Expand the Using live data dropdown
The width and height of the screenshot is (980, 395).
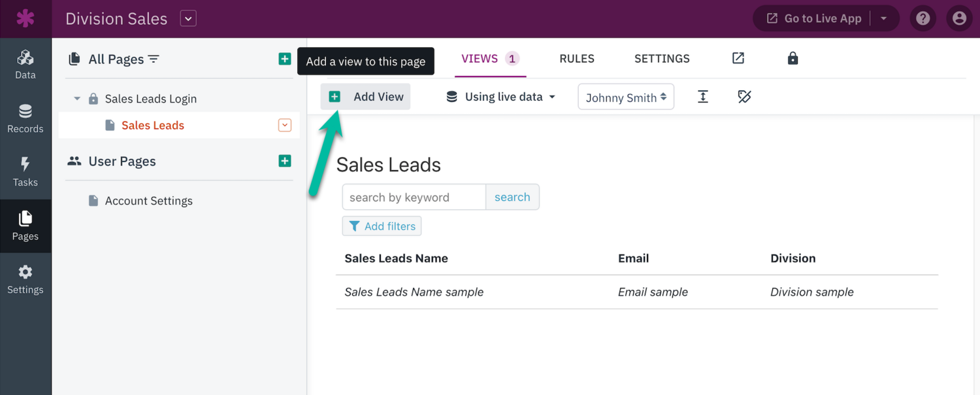(x=500, y=97)
